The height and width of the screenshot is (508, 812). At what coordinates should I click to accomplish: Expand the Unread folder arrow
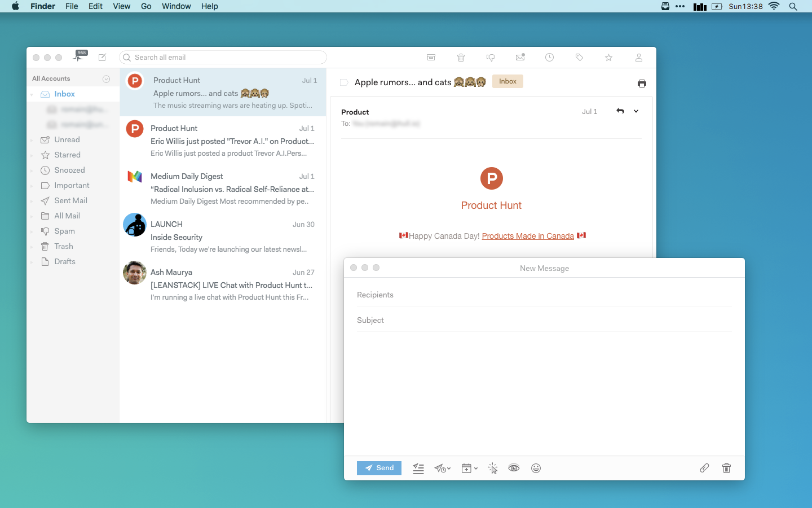coord(32,140)
